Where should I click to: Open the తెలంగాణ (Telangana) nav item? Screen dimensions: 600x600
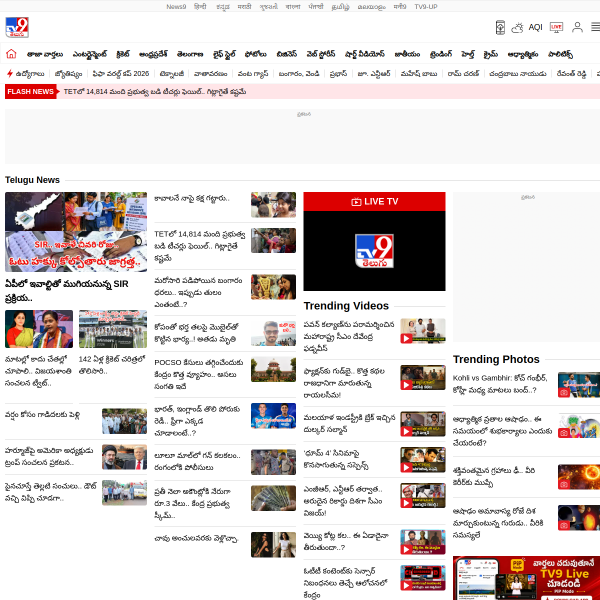click(190, 54)
